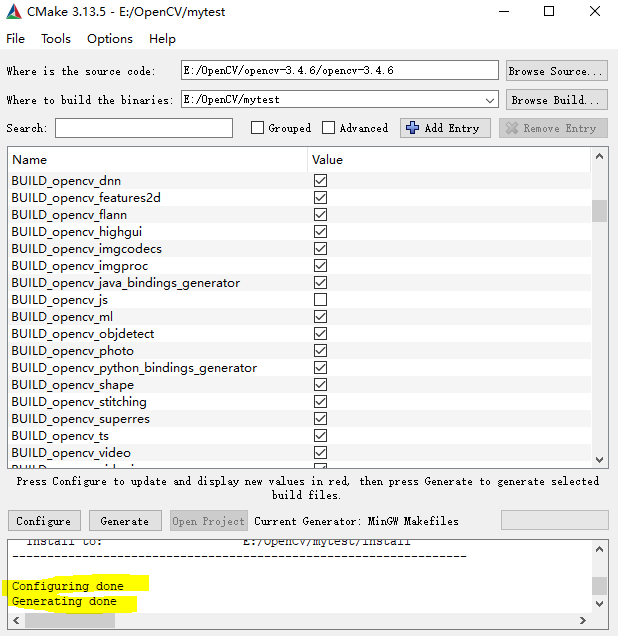Focus the Search input box
The width and height of the screenshot is (618, 636).
[144, 128]
